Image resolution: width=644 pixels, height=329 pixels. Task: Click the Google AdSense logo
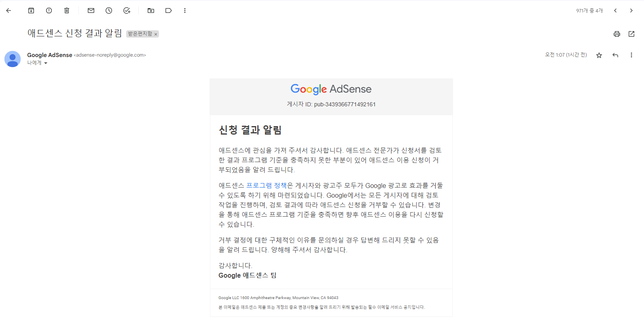pyautogui.click(x=331, y=89)
